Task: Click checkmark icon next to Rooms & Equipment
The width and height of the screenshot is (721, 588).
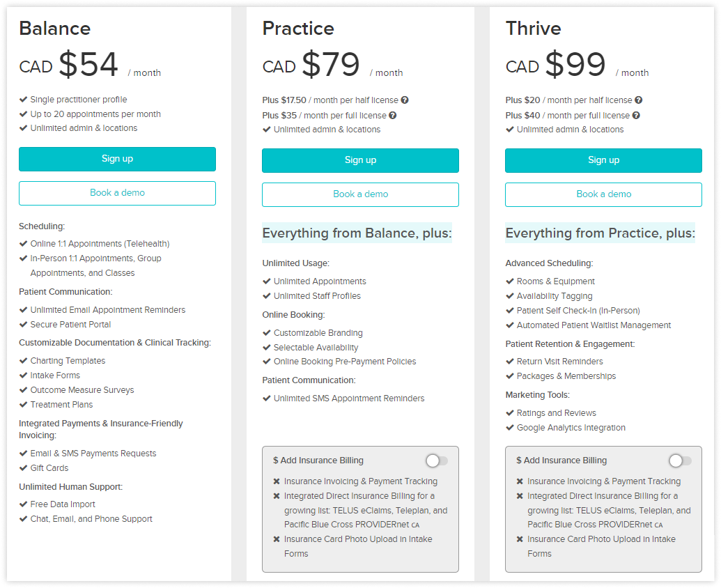Action: (x=509, y=281)
